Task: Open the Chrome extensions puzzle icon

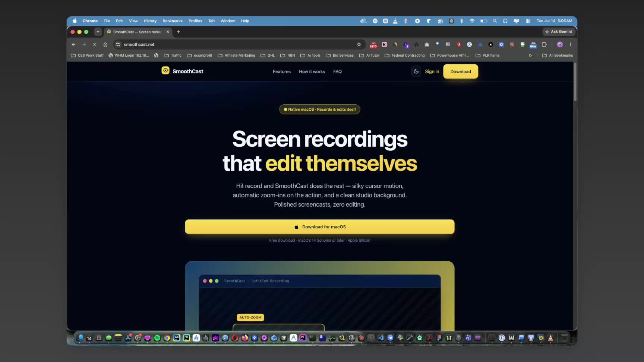Action: (544, 44)
